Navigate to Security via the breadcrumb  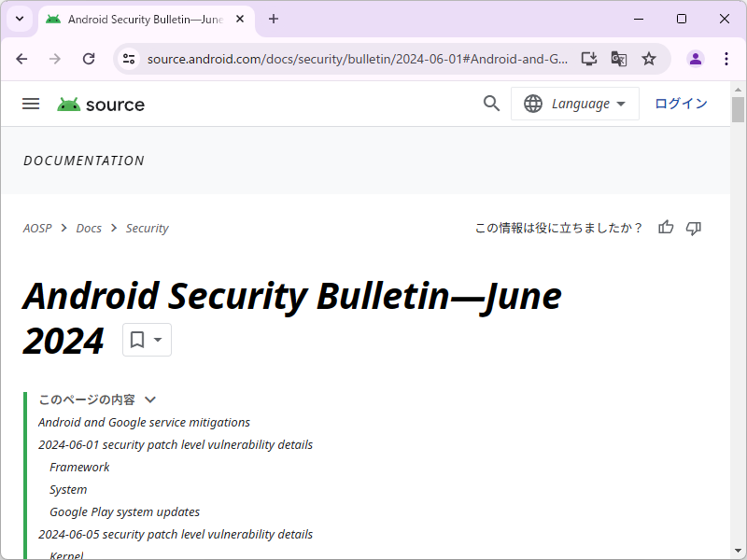coord(147,227)
